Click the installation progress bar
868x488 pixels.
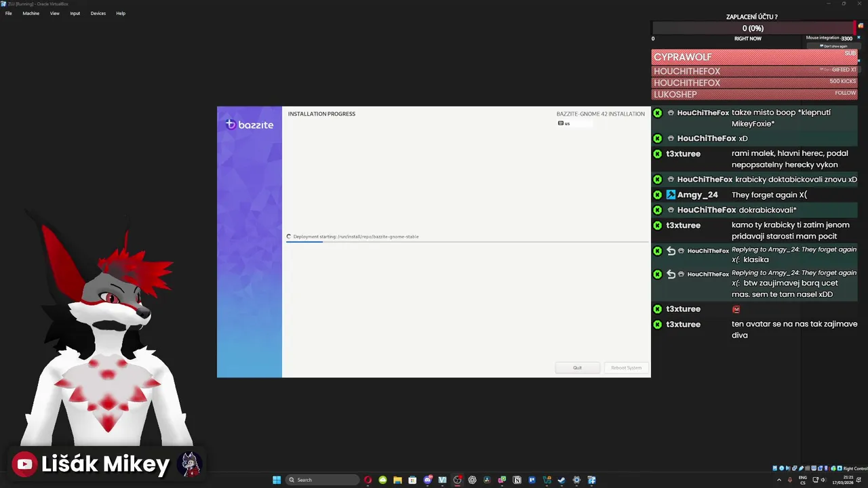[467, 241]
